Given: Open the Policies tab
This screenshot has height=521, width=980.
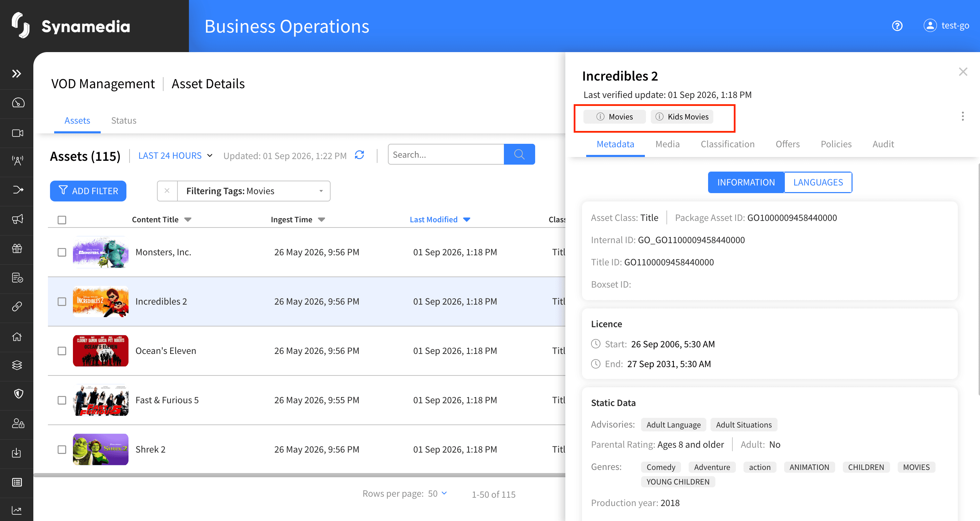Looking at the screenshot, I should pos(836,144).
